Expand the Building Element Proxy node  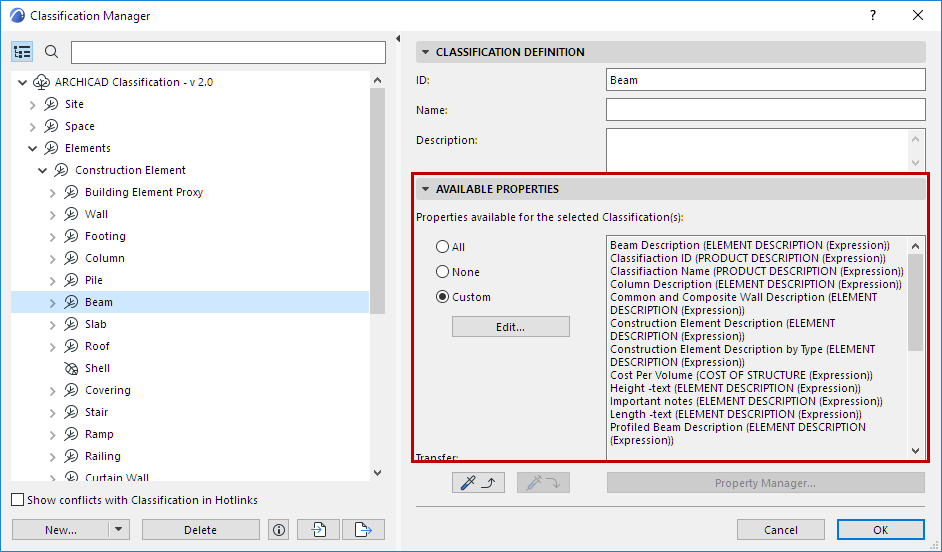tap(52, 193)
